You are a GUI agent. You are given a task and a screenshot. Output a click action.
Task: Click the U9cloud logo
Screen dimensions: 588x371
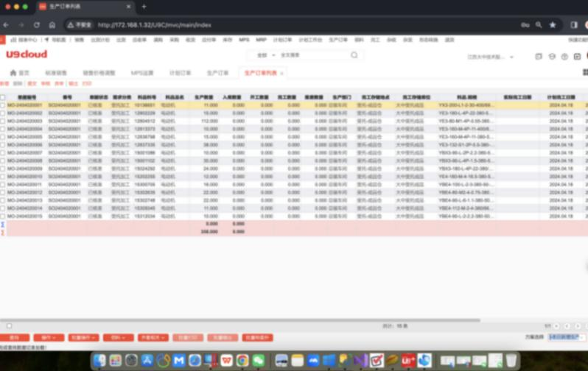pyautogui.click(x=26, y=54)
